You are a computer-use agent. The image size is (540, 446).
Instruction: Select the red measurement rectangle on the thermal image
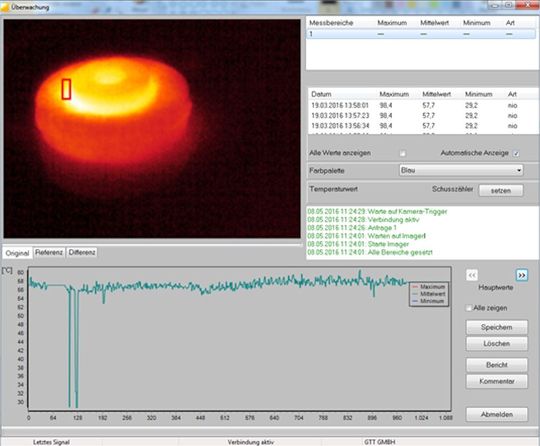pyautogui.click(x=66, y=89)
